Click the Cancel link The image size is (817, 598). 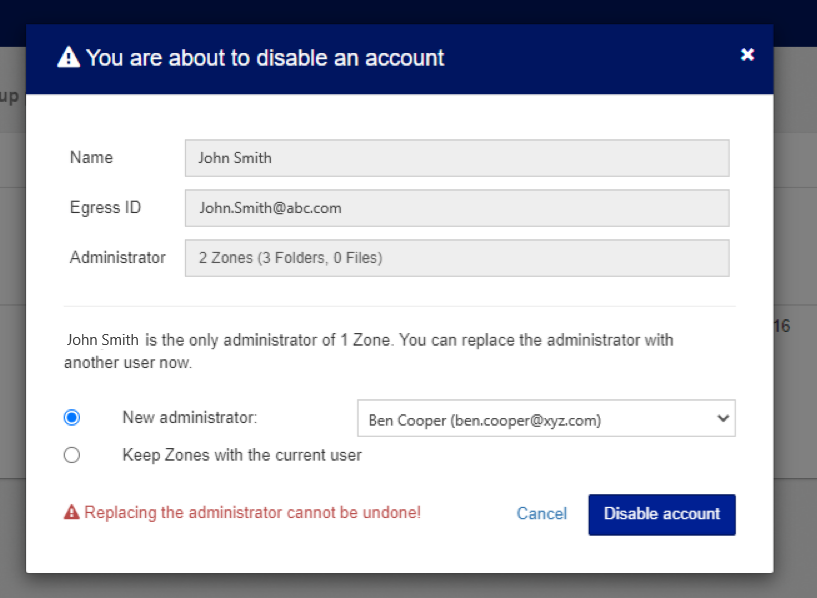point(541,513)
